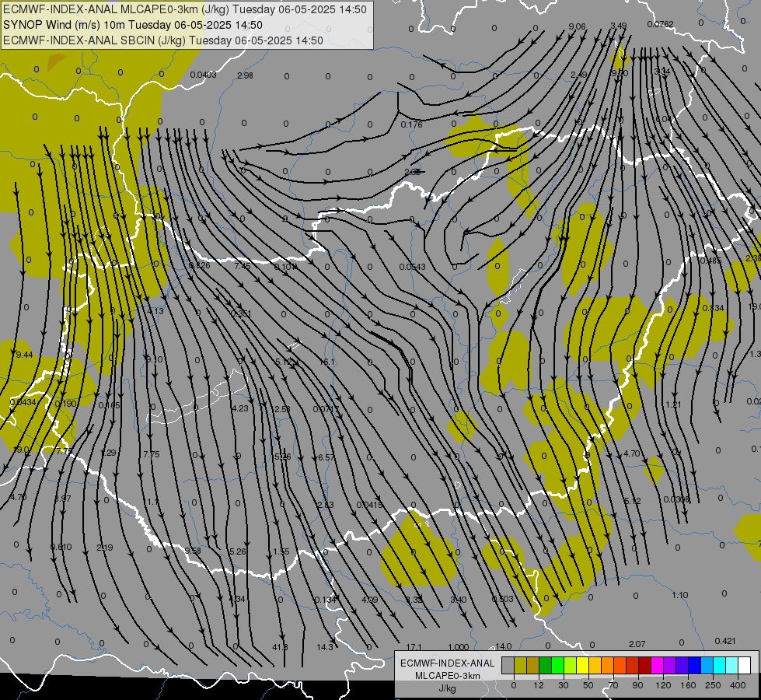Image resolution: width=761 pixels, height=700 pixels.
Task: Click the map value 0.503
Action: 502,599
